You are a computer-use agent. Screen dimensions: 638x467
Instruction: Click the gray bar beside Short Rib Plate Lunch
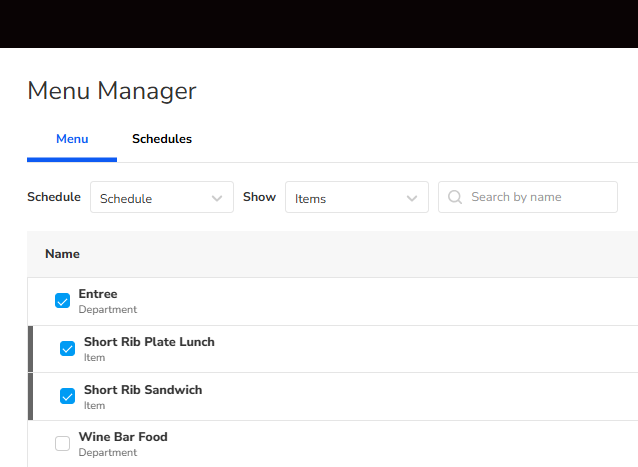(x=31, y=349)
